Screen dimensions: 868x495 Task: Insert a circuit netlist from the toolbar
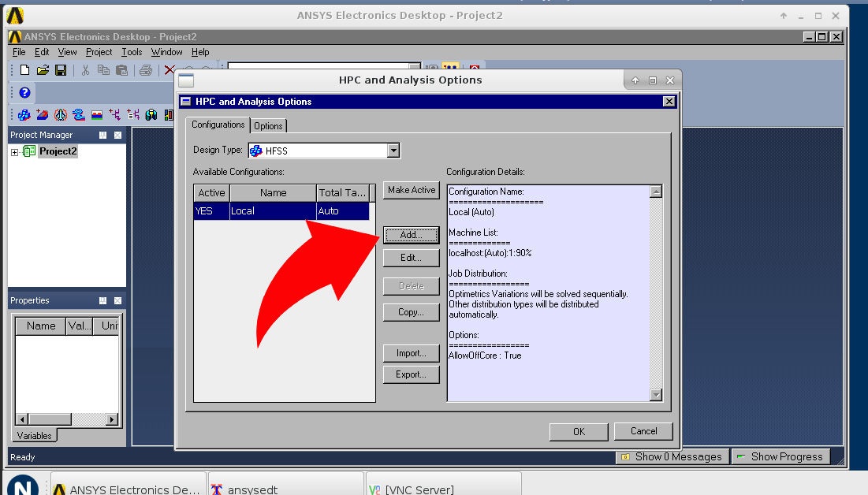[x=133, y=114]
